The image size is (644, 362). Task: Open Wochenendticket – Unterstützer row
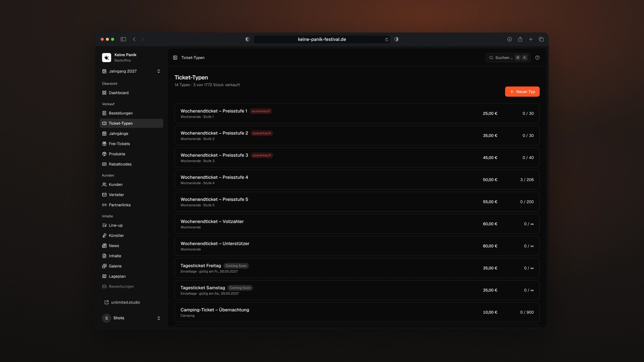pyautogui.click(x=357, y=246)
